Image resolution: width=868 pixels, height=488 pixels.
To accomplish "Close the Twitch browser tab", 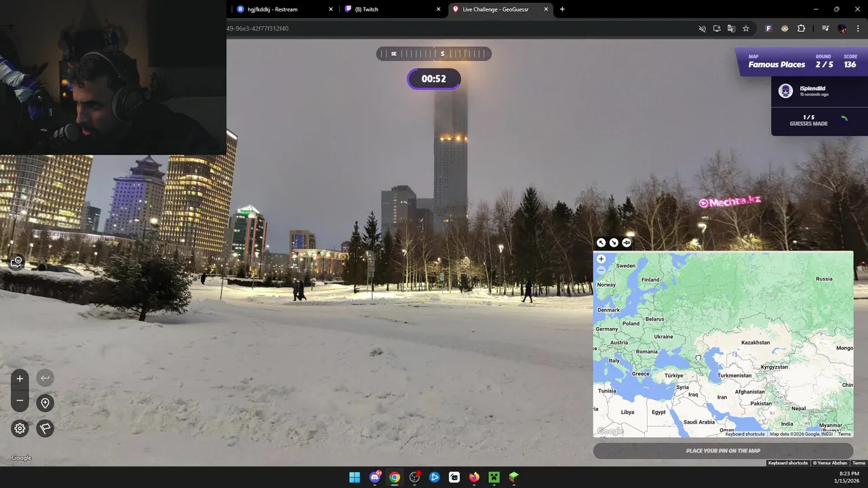I will click(438, 9).
